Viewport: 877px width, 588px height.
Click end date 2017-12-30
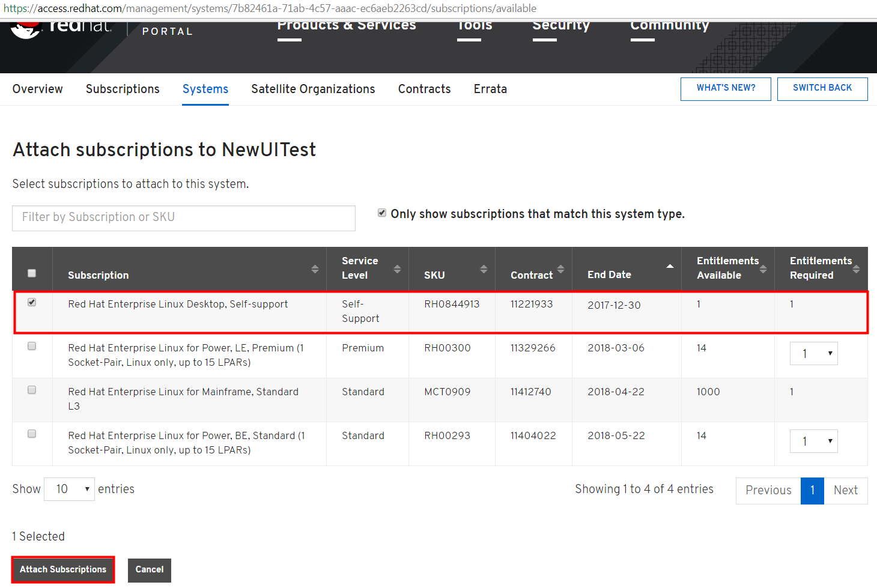[x=614, y=305]
